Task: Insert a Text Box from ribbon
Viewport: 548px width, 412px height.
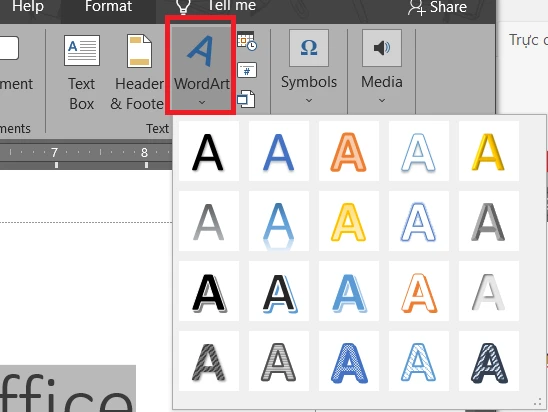Action: click(82, 73)
